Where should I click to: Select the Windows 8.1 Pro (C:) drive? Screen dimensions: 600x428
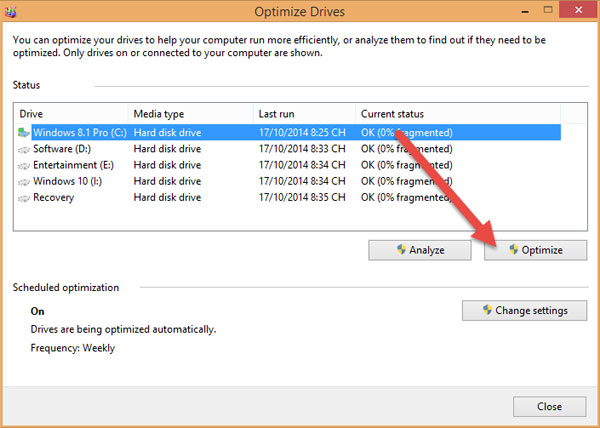(290, 133)
